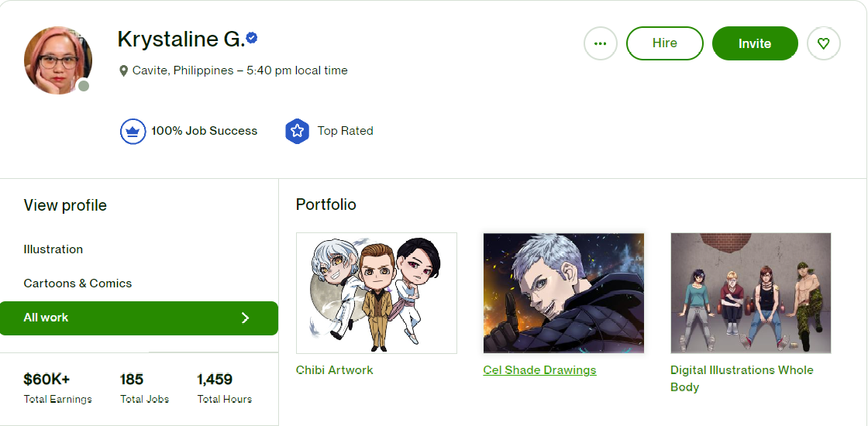This screenshot has width=868, height=426.
Task: Select the All work profile tab
Action: (139, 318)
